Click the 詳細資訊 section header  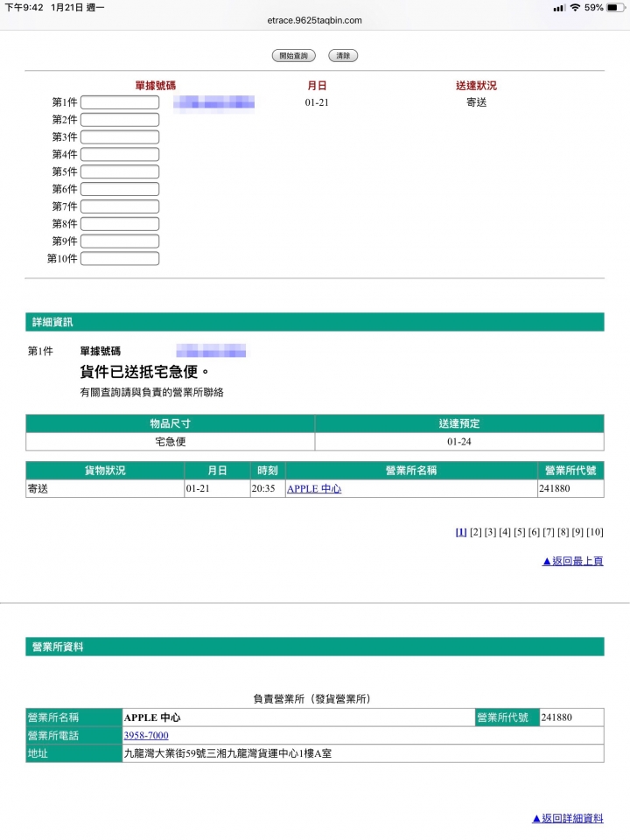click(x=315, y=322)
